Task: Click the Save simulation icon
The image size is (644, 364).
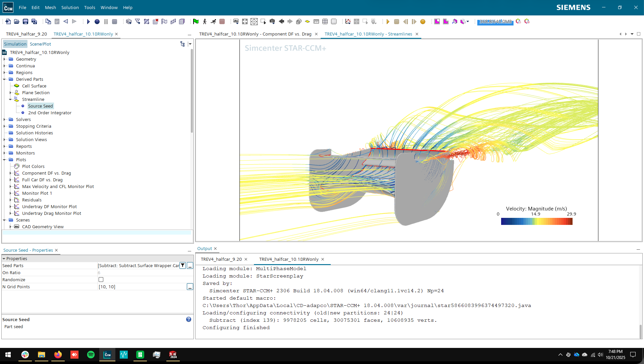Action: [x=25, y=22]
